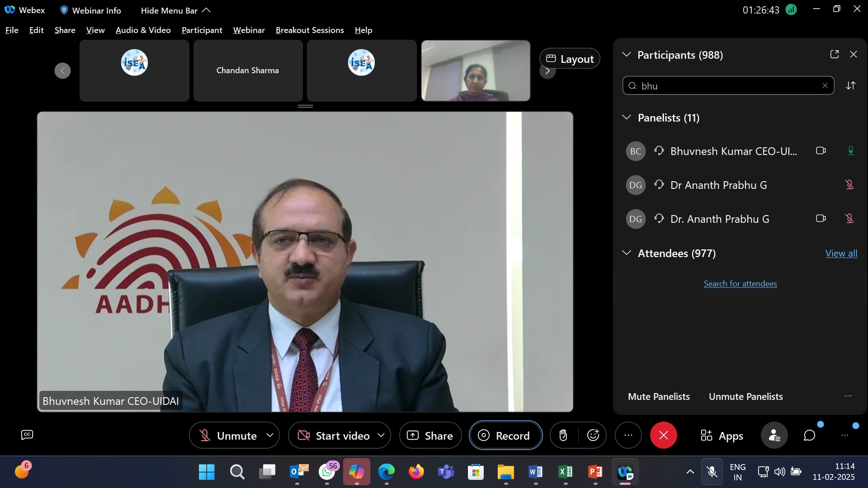868x488 pixels.
Task: Click the closed captions icon
Action: 27,435
